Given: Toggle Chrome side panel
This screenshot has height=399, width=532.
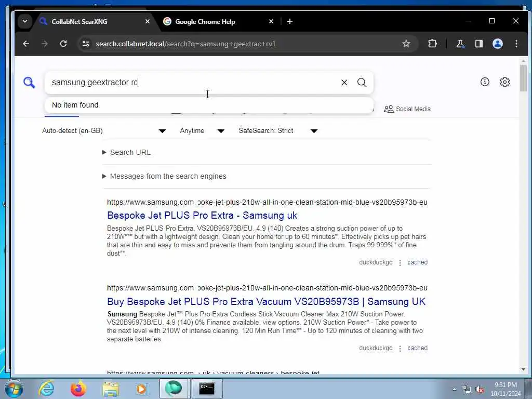Looking at the screenshot, I should coord(478,44).
